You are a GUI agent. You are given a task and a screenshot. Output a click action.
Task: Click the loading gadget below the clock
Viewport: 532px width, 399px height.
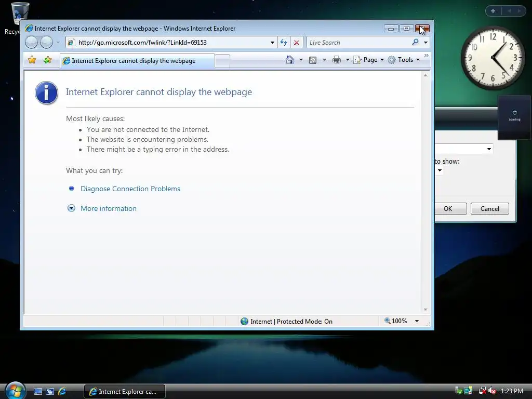(x=514, y=118)
